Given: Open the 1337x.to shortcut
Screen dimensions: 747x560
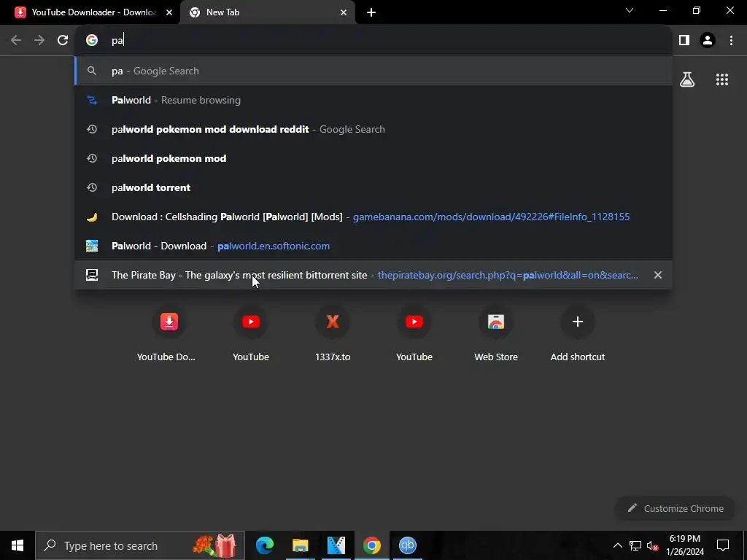Looking at the screenshot, I should [x=333, y=334].
